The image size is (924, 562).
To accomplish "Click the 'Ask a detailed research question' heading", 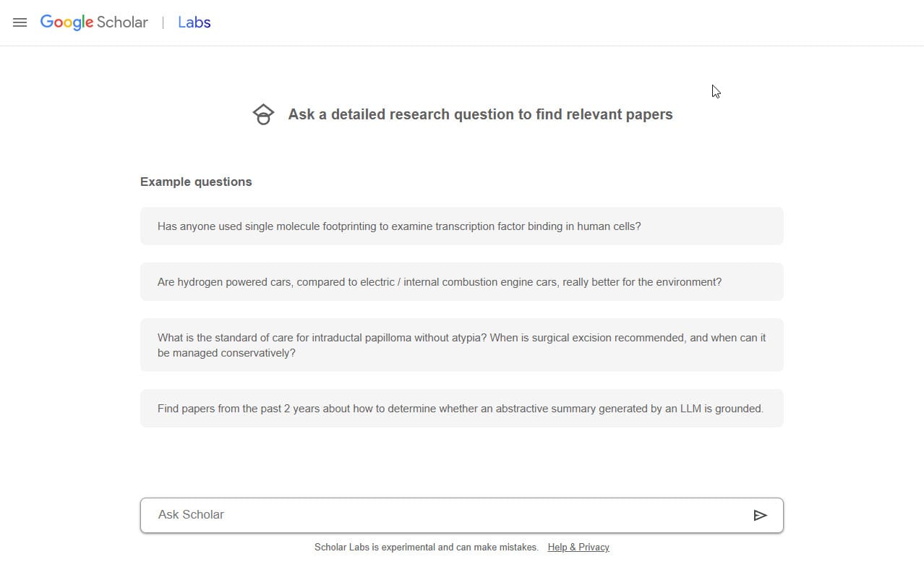I will click(x=480, y=114).
